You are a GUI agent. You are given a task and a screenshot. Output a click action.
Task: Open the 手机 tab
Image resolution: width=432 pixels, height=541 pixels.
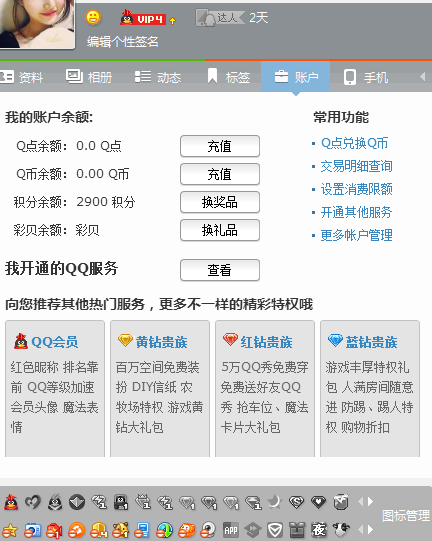(366, 77)
